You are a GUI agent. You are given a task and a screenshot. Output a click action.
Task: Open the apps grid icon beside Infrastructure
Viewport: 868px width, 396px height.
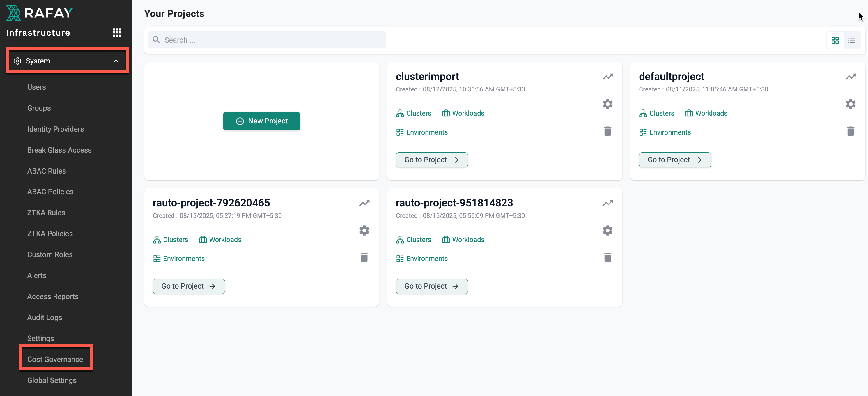coord(117,33)
